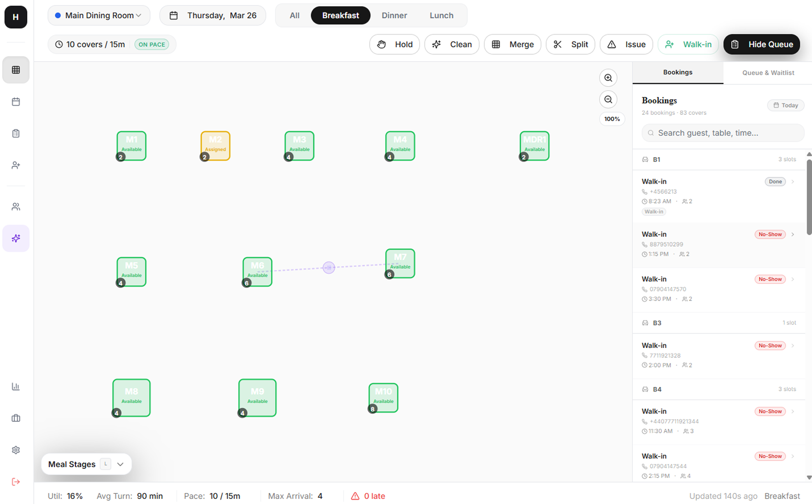Switch filter to Dinner

[x=394, y=16]
